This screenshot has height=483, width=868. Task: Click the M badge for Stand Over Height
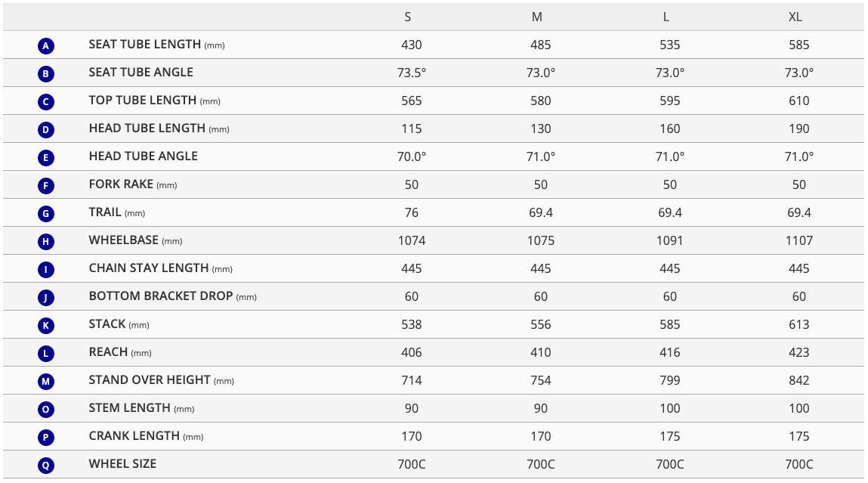[46, 381]
